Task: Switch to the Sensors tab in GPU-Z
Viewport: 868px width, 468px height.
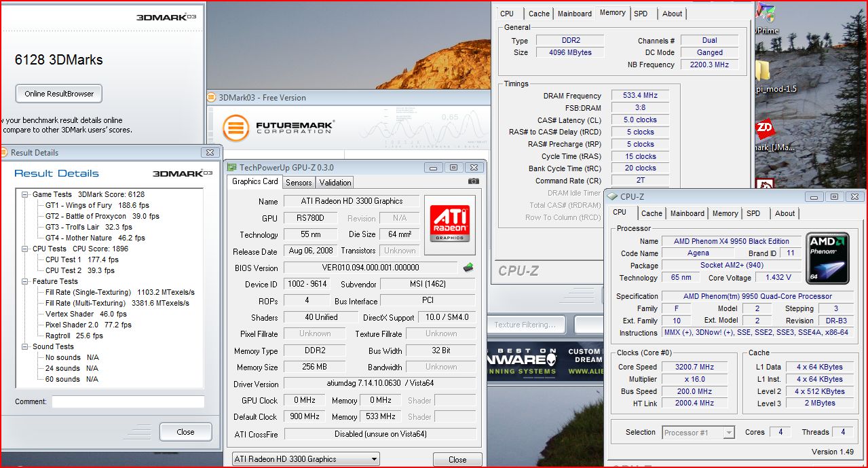Action: pos(299,182)
